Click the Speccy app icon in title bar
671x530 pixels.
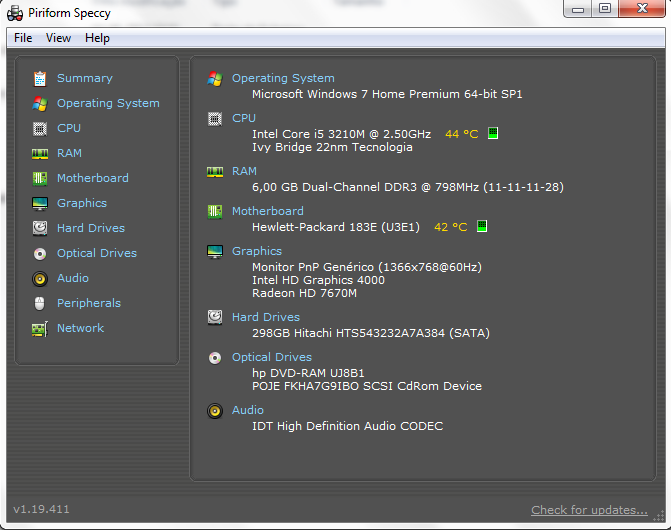15,13
